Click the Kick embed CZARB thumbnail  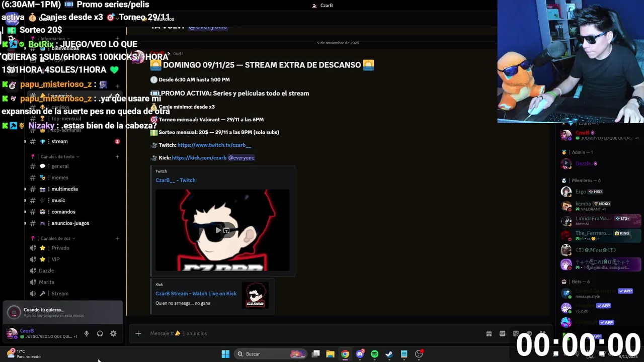tap(256, 295)
